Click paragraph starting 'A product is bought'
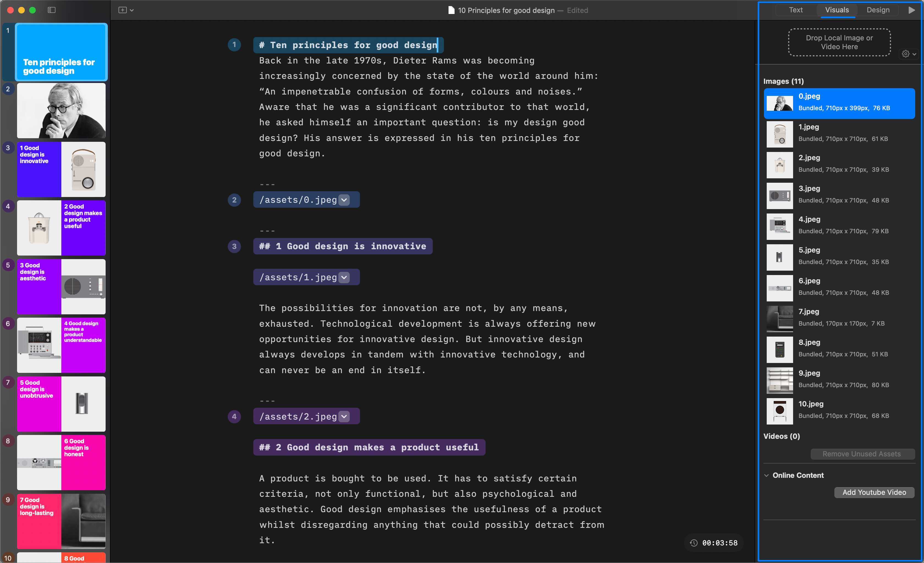The image size is (924, 563). pos(431,509)
